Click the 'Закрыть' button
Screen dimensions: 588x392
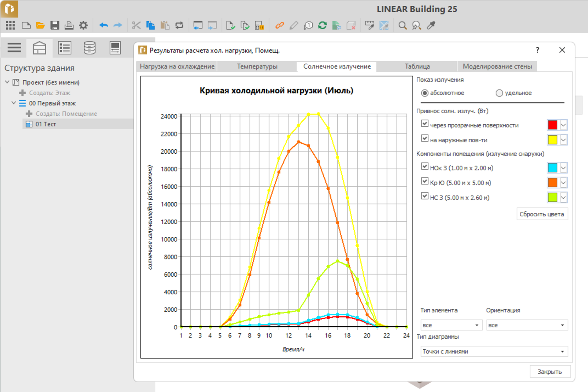(550, 372)
